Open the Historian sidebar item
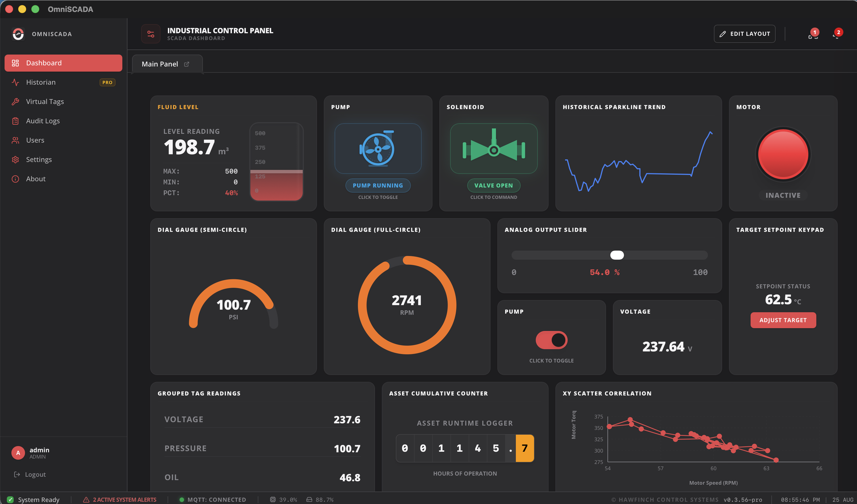 click(x=63, y=82)
